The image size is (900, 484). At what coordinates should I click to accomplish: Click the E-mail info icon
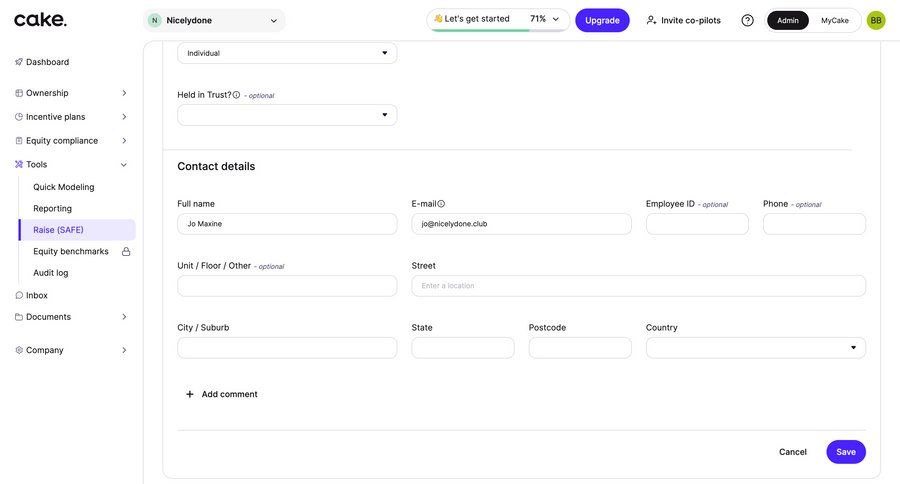tap(441, 204)
